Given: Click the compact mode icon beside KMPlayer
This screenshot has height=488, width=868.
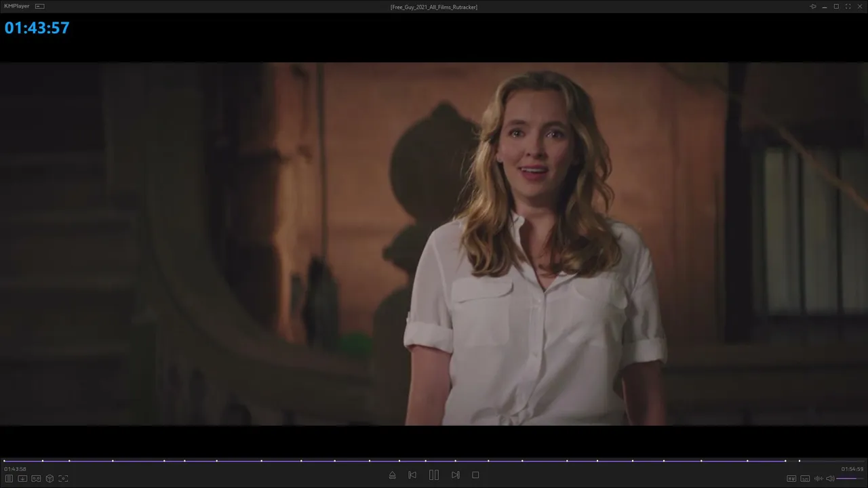Looking at the screenshot, I should pyautogui.click(x=40, y=6).
